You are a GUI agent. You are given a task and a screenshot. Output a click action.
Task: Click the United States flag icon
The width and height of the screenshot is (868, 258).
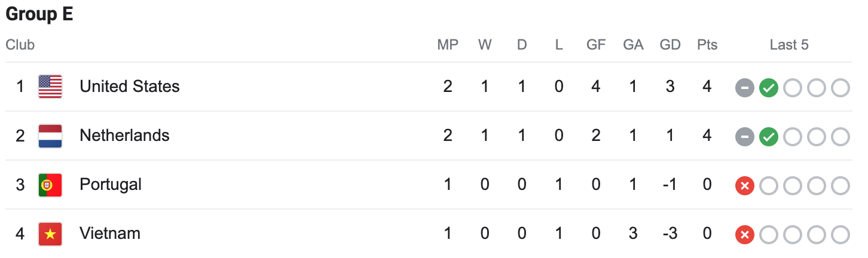[x=50, y=87]
